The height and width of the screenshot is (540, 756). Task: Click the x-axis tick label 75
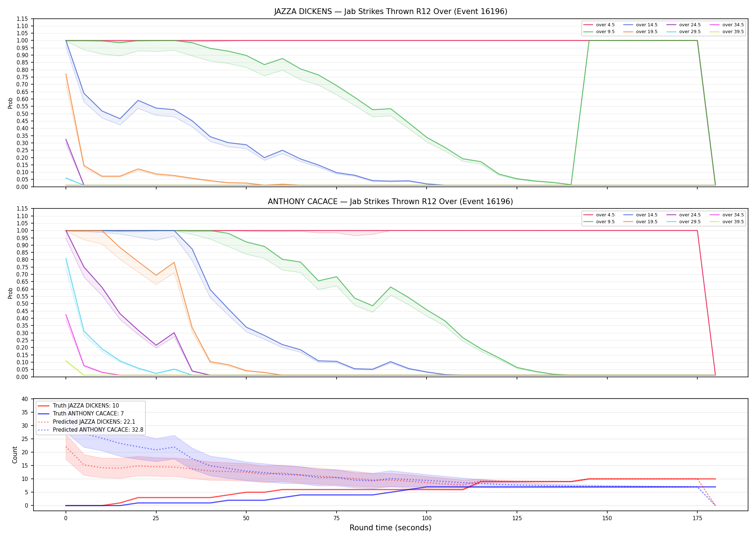click(336, 518)
